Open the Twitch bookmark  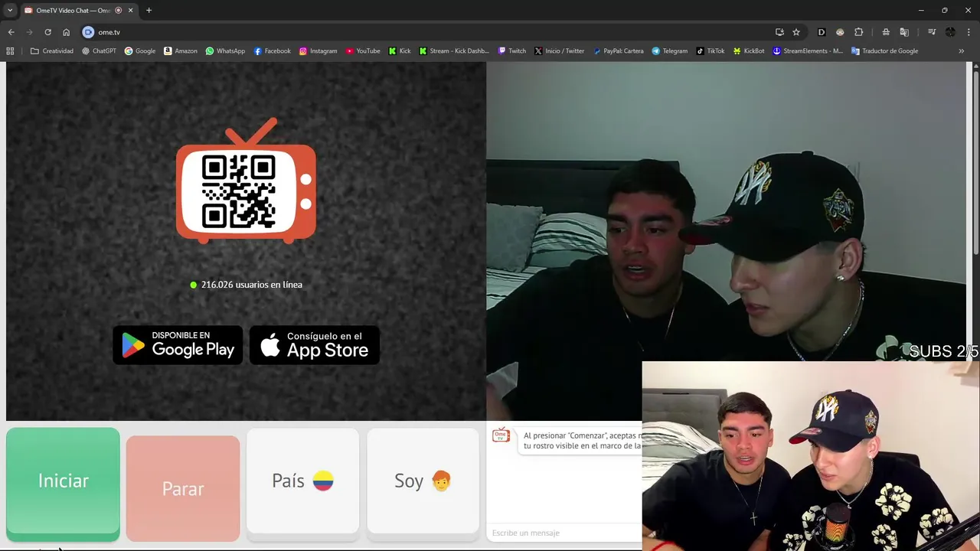click(512, 51)
